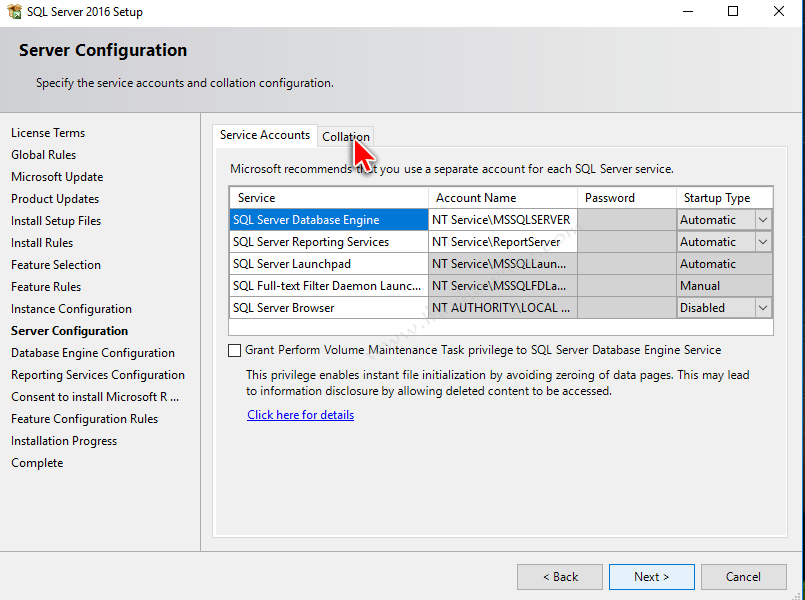Click Consent to install Microsoft R step
This screenshot has height=600, width=805.
(x=95, y=398)
